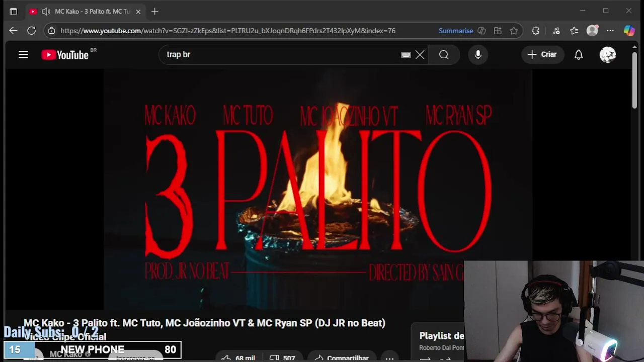Open the media control music icon
This screenshot has height=362, width=644.
click(556, 31)
